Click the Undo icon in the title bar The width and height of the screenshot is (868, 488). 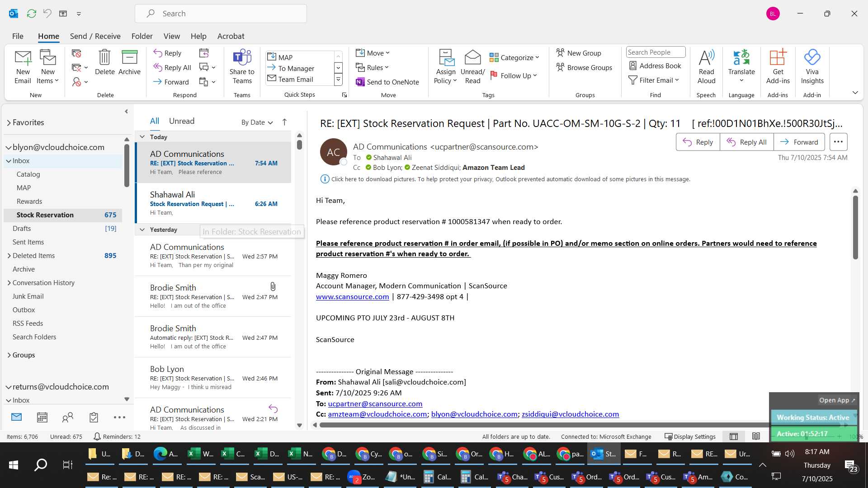point(47,14)
